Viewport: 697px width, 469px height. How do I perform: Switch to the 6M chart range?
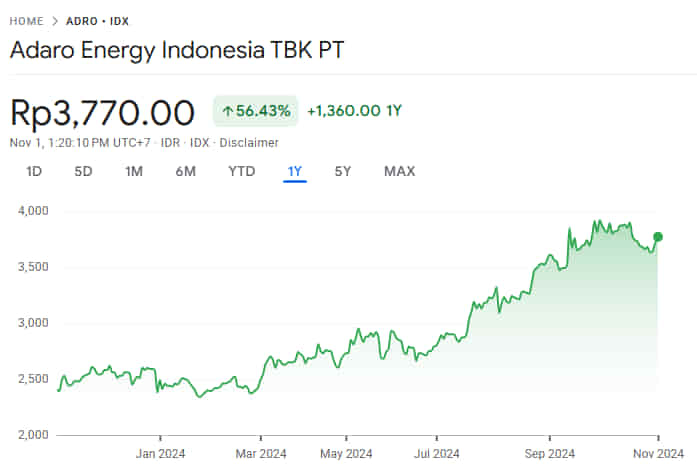pos(185,171)
